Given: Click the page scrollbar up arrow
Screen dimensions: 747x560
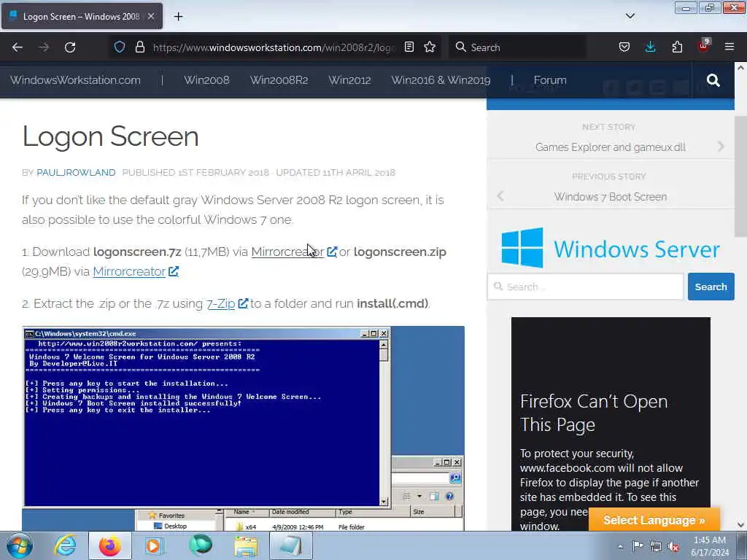Looking at the screenshot, I should 740,68.
